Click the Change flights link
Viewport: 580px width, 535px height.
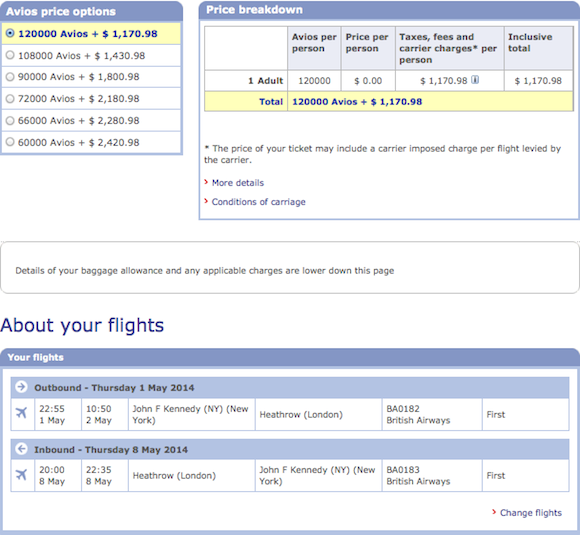click(x=531, y=512)
